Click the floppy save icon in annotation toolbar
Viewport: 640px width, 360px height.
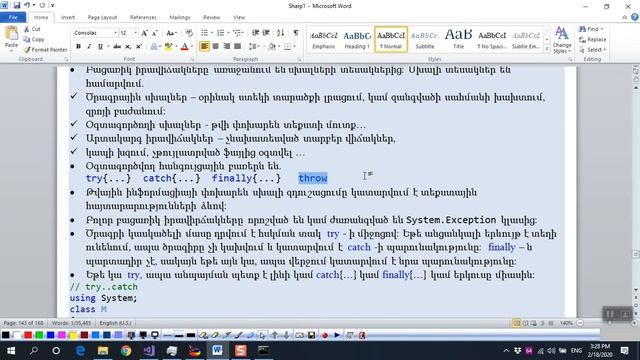[x=311, y=336]
